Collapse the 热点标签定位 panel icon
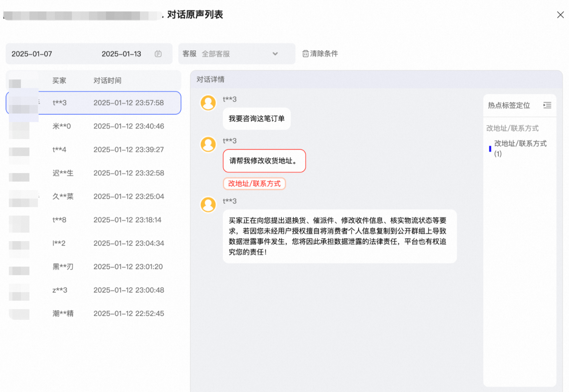The width and height of the screenshot is (569, 392). 547,105
